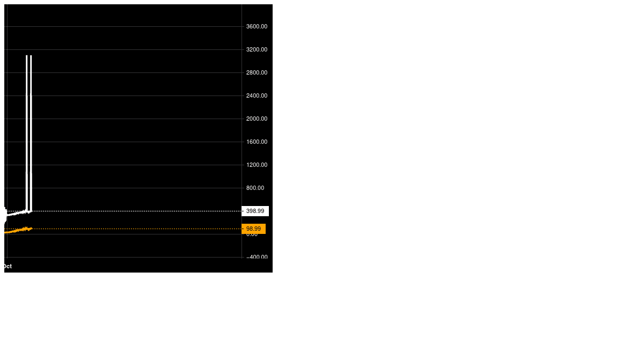This screenshot has width=644, height=338.
Task: Click the 2000.00 price axis label
Action: click(x=257, y=119)
